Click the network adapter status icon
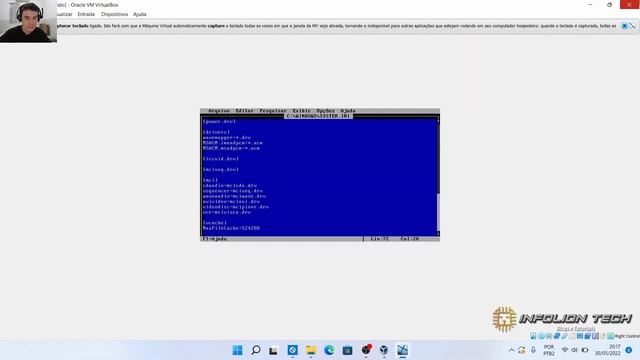The image size is (640, 360). [x=557, y=336]
